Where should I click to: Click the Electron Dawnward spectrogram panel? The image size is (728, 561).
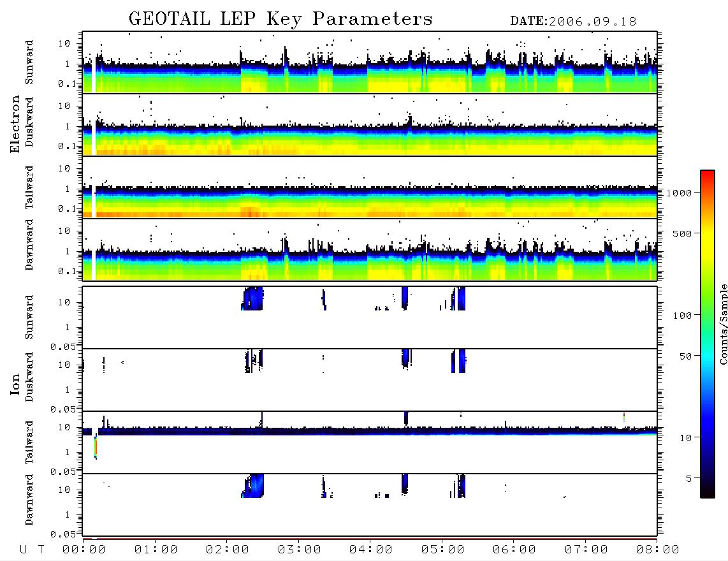tap(370, 249)
